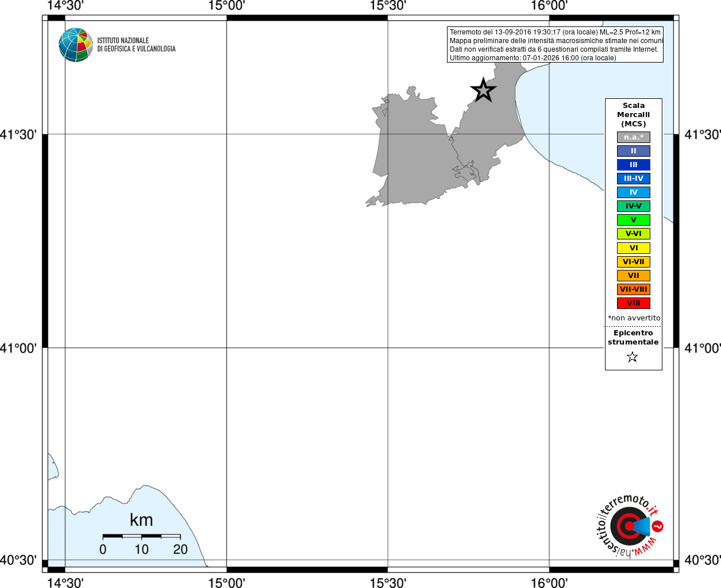Click the top axis label 15°30'
This screenshot has width=721, height=588.
(388, 6)
